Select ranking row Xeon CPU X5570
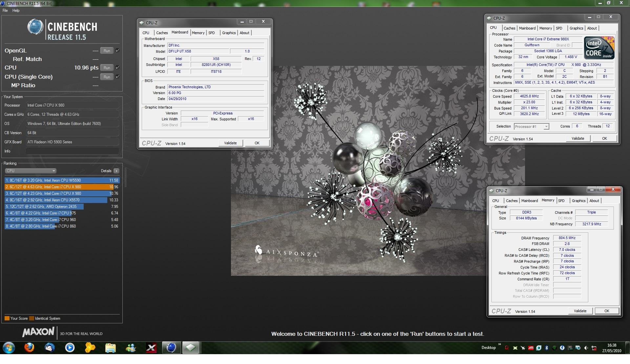 click(62, 200)
